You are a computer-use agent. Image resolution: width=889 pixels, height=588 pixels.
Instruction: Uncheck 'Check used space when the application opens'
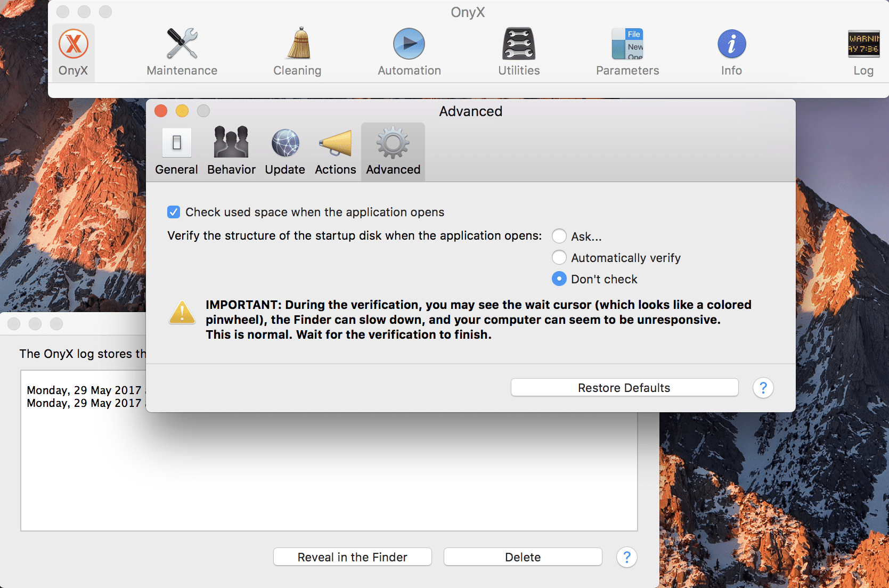tap(174, 211)
